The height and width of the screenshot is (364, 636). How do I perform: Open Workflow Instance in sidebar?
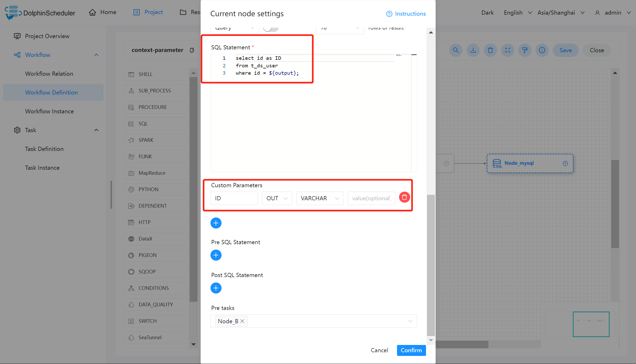[x=49, y=111]
